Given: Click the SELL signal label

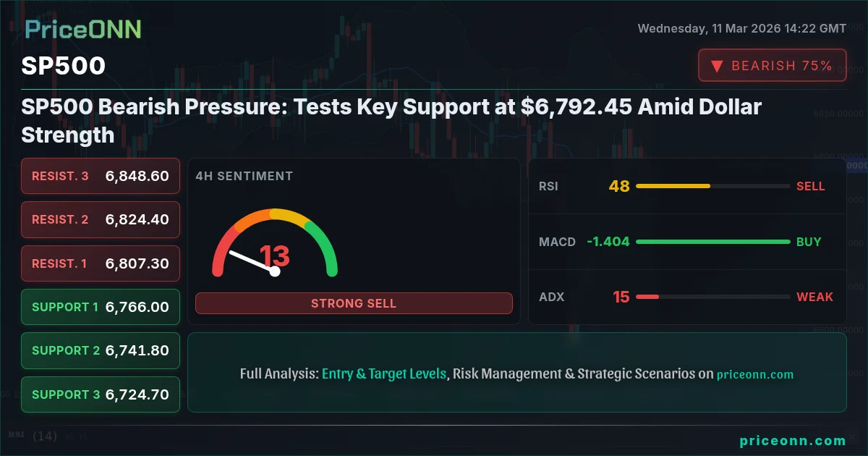Looking at the screenshot, I should (x=811, y=186).
